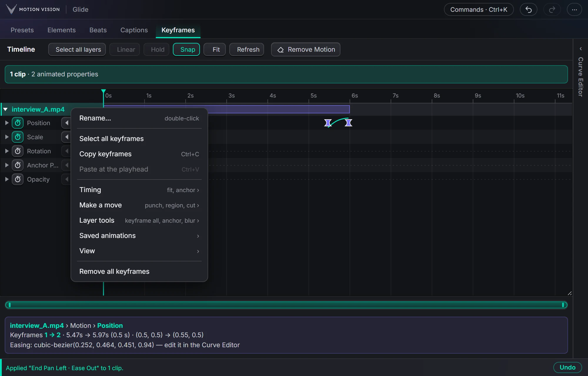Click previous keyframe arrow on Scale row
The height and width of the screenshot is (376, 588).
66,137
